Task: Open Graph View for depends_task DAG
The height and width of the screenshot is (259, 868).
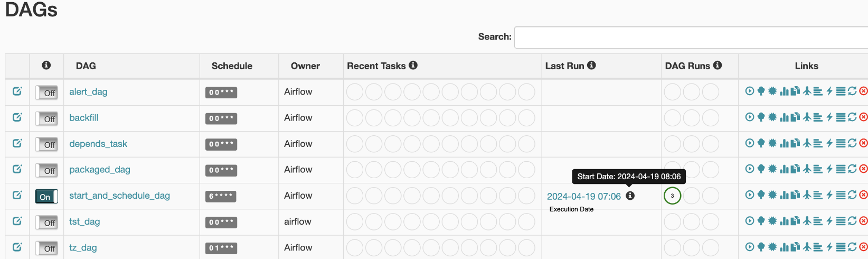Action: [x=772, y=143]
